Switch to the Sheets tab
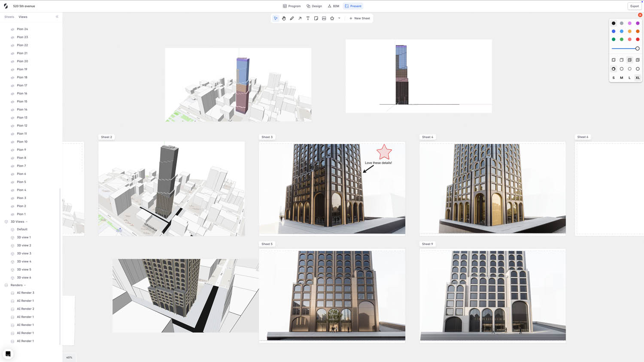Screen dimensions: 644x362 coord(9,17)
